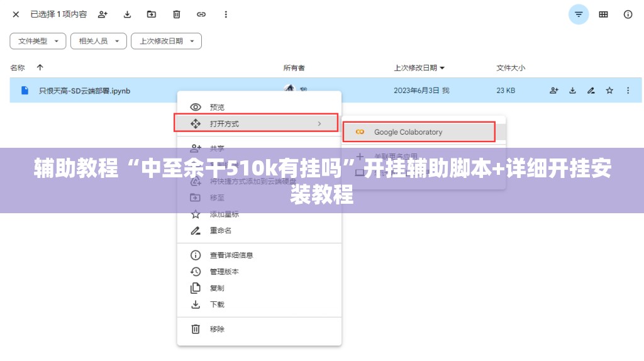Click the get link toolbar icon
Image resolution: width=644 pixels, height=361 pixels.
201,14
